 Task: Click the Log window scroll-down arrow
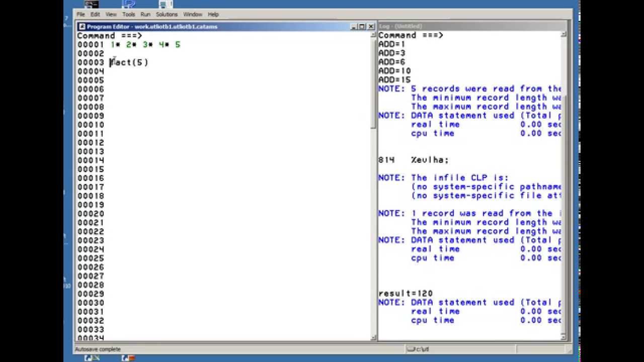[x=563, y=337]
